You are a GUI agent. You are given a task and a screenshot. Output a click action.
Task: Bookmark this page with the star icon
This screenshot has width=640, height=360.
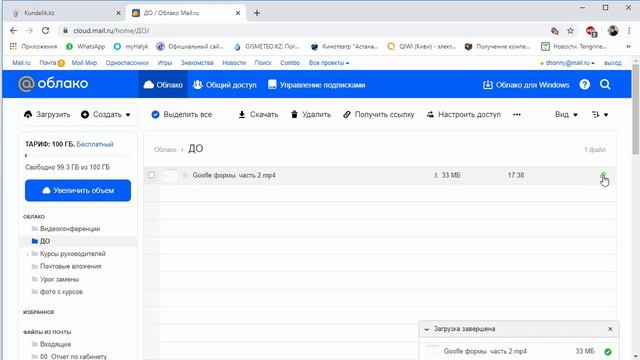tap(570, 31)
